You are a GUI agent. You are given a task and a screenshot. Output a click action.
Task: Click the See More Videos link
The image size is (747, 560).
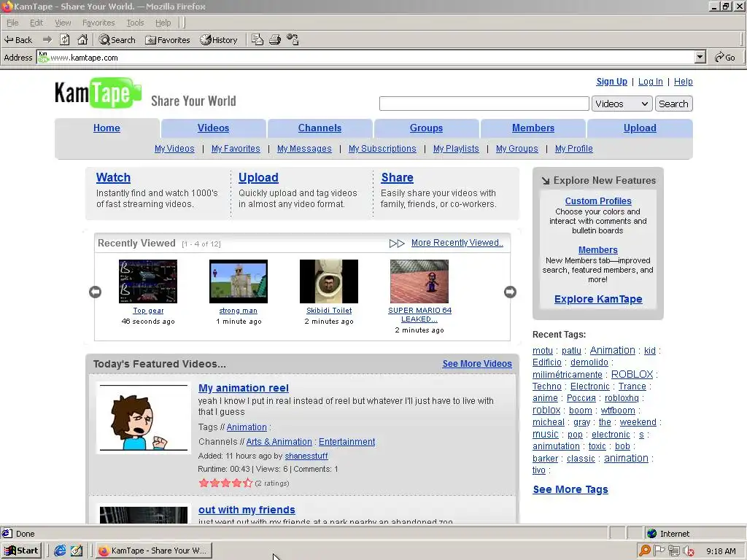477,364
